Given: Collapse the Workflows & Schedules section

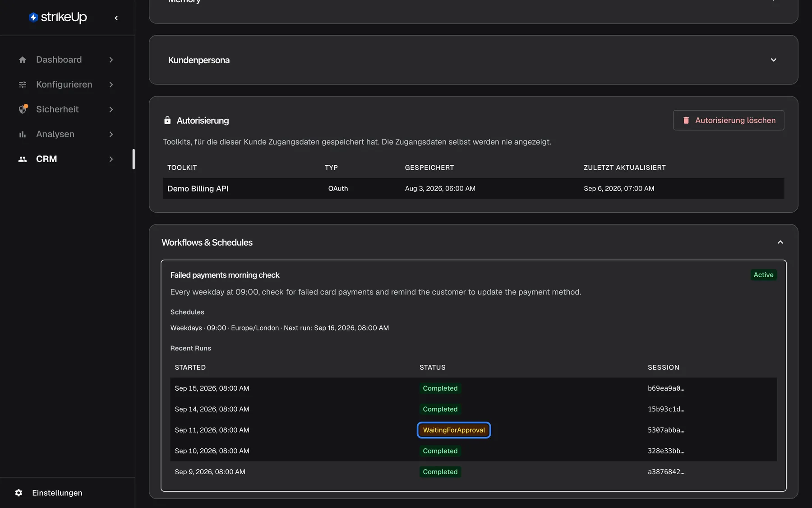Looking at the screenshot, I should pos(780,242).
